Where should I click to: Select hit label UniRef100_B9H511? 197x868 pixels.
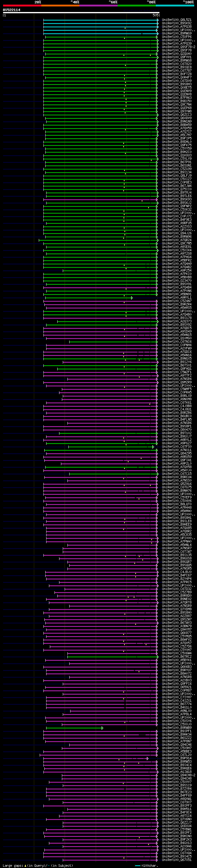(x=177, y=809)
